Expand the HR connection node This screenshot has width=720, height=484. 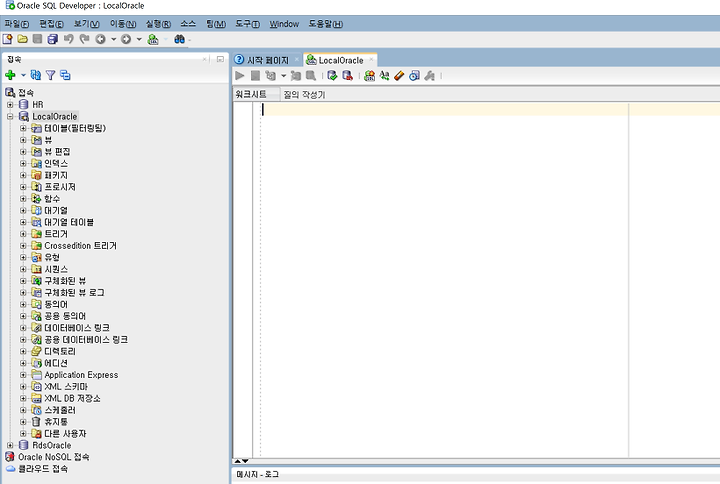[x=10, y=105]
